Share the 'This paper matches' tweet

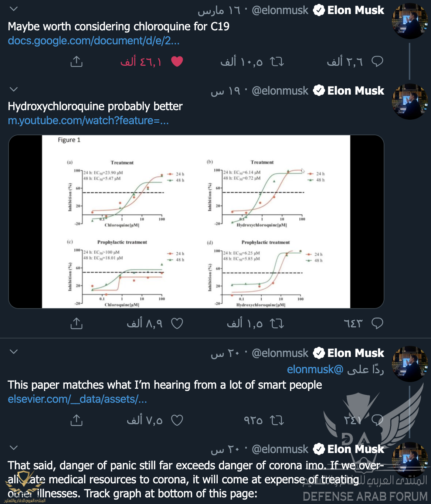[x=77, y=420]
